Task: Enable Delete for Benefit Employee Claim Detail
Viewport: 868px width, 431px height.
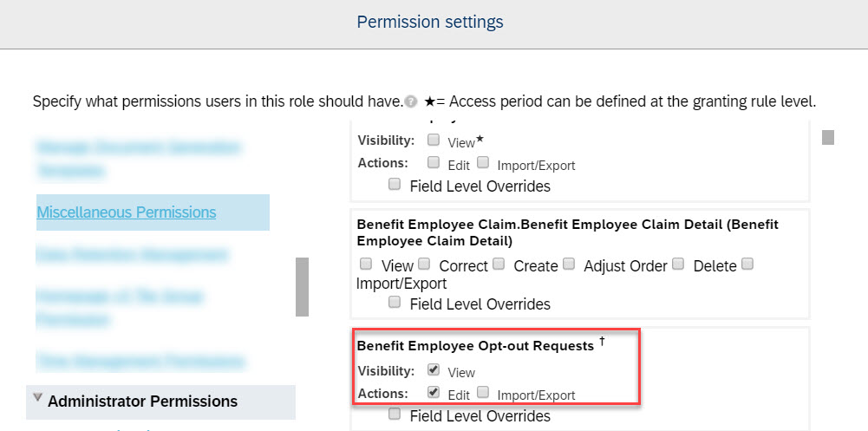Action: [x=679, y=263]
